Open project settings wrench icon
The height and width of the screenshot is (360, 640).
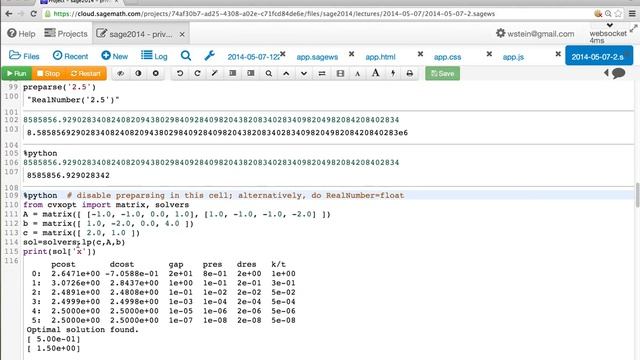(x=209, y=56)
